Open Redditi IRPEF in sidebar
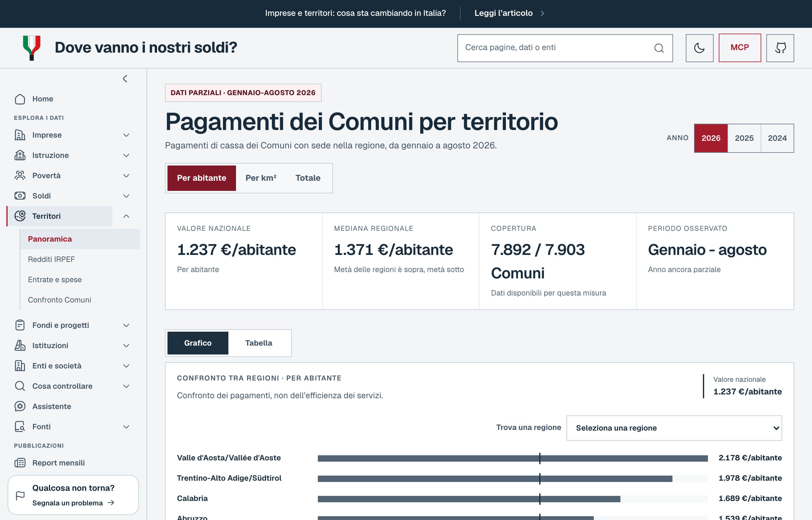Screen dimensions: 812x520 pos(51,259)
